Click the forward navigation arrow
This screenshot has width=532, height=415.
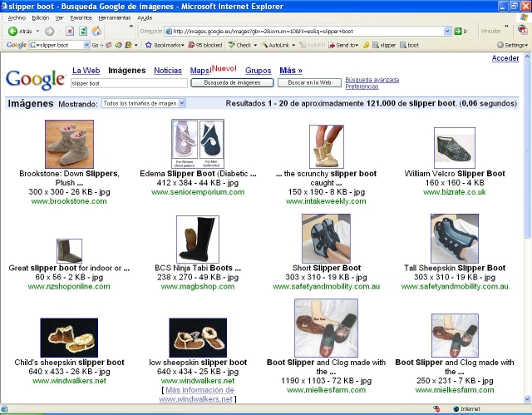[50, 32]
